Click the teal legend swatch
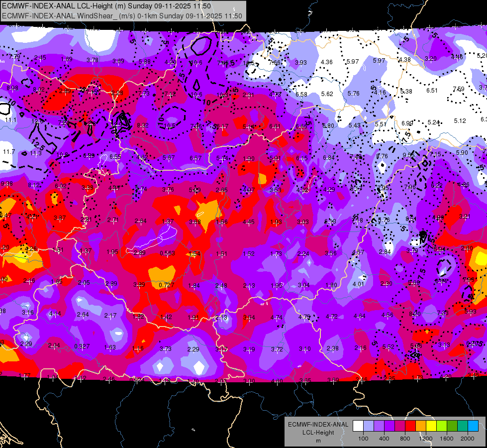 pyautogui.click(x=463, y=426)
